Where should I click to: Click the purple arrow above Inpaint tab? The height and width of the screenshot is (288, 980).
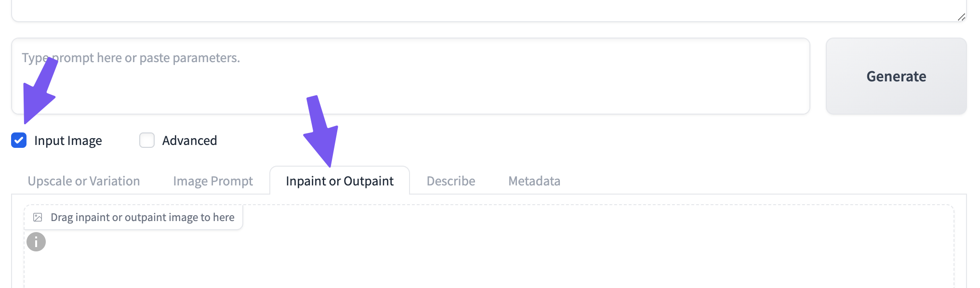click(321, 131)
